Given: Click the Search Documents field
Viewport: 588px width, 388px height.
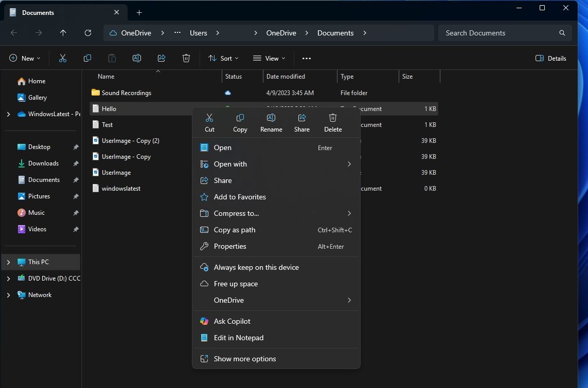Looking at the screenshot, I should coord(499,33).
